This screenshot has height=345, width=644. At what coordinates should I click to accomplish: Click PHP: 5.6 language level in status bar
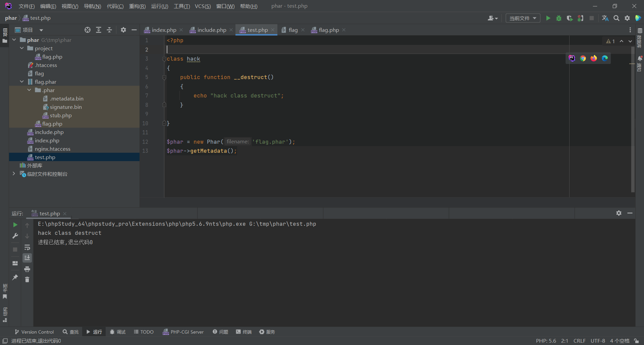tap(546, 341)
